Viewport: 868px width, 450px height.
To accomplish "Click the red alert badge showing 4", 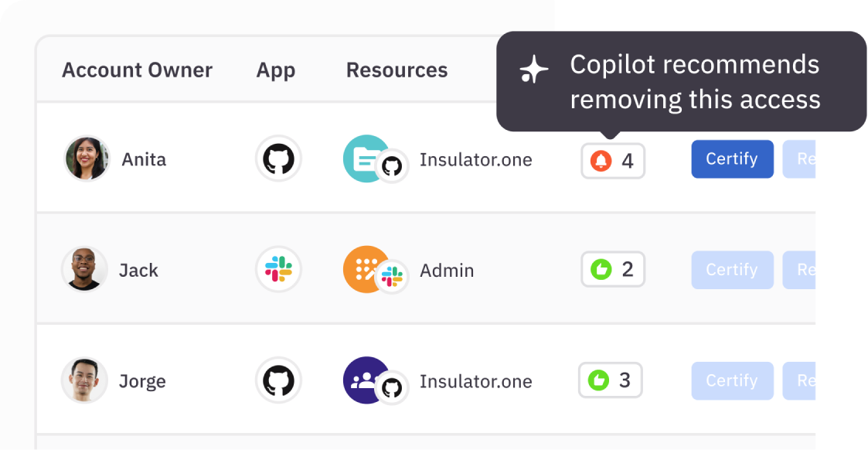I will click(612, 161).
